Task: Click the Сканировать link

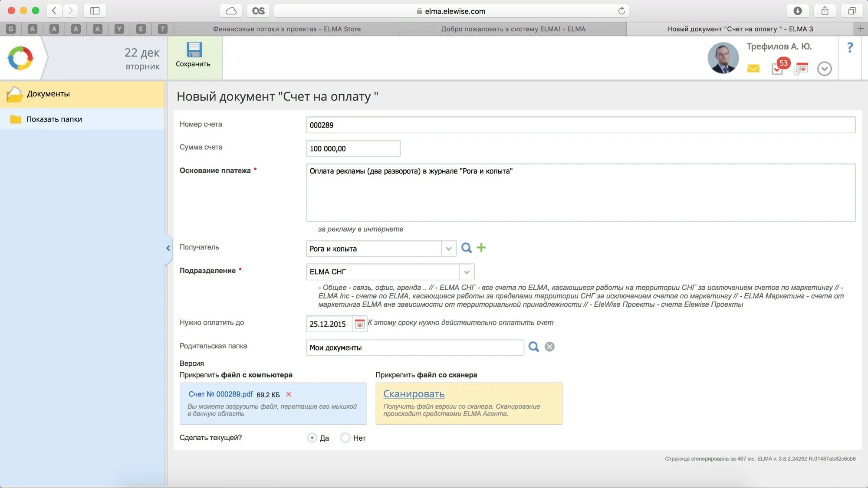Action: (414, 394)
